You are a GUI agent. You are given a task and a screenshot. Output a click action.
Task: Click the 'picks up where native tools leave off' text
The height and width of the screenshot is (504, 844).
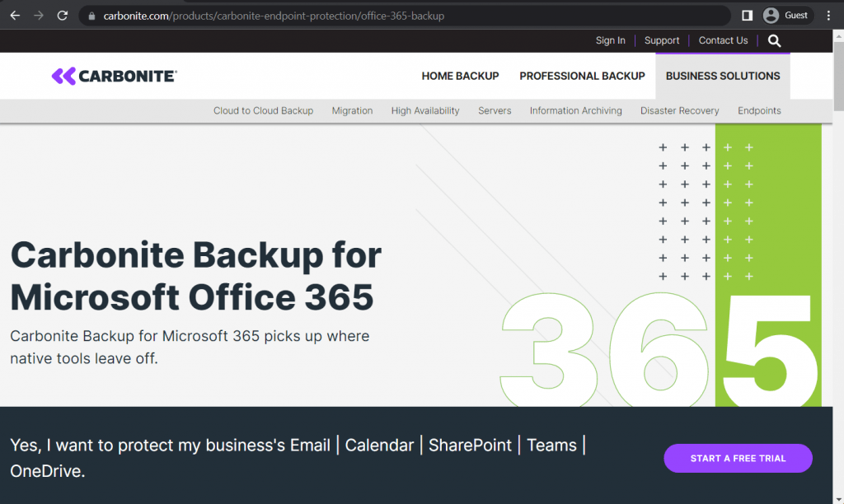point(190,347)
